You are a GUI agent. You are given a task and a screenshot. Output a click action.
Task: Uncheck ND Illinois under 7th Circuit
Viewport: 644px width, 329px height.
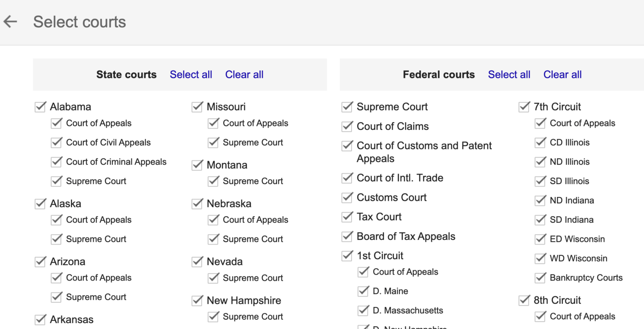[541, 162]
